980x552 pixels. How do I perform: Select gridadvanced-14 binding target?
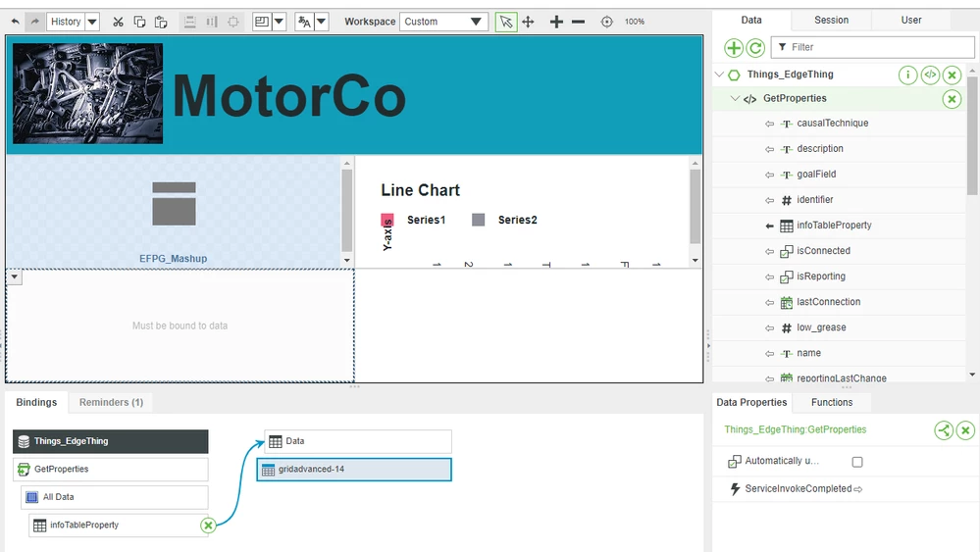[354, 470]
